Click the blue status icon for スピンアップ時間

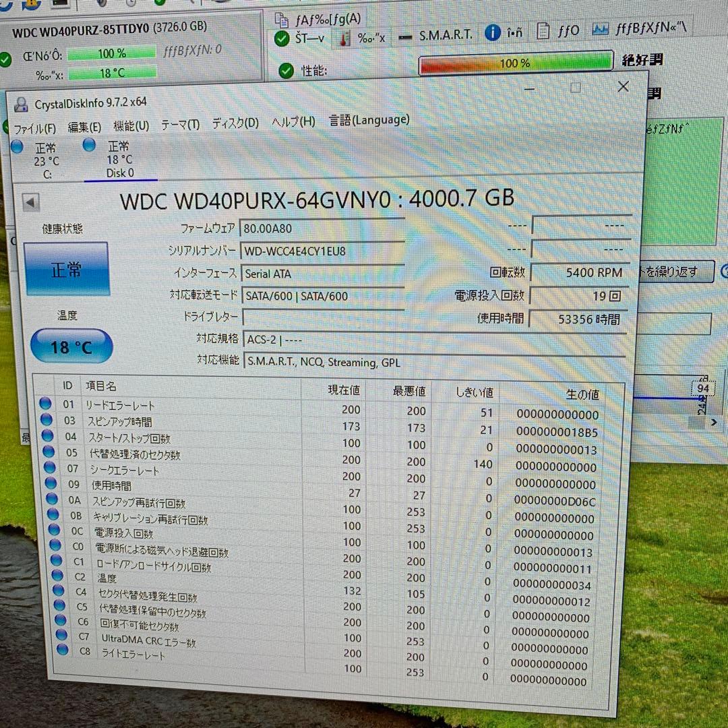tap(47, 419)
